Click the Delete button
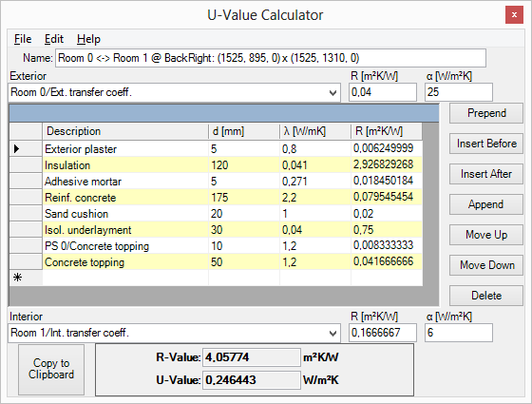The image size is (532, 404). [486, 296]
